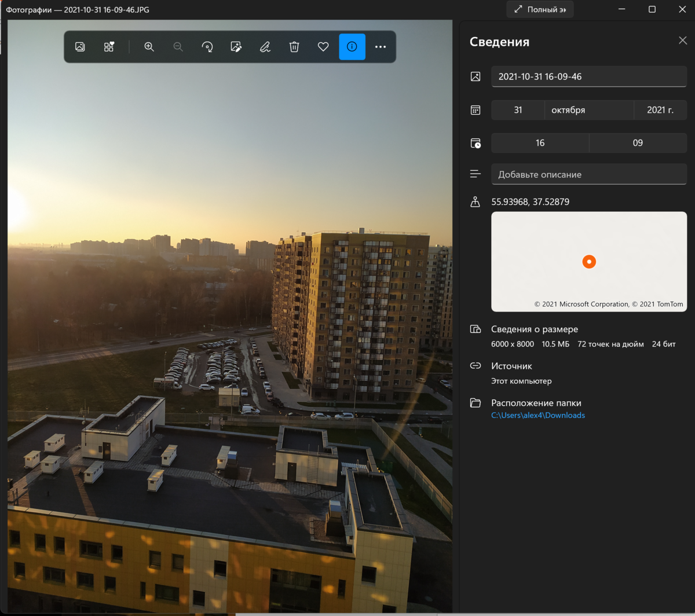Edit the file name 2021-10-31 16-09-46

589,76
